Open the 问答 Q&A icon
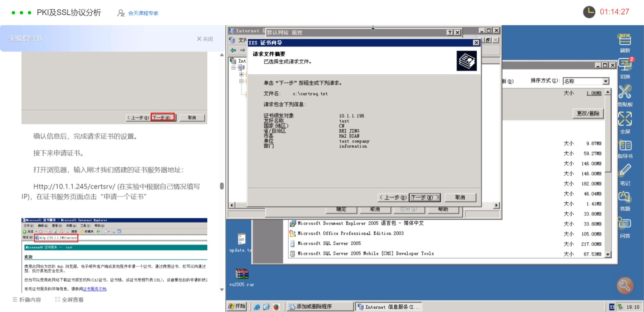This screenshot has height=312, width=644. point(625,223)
